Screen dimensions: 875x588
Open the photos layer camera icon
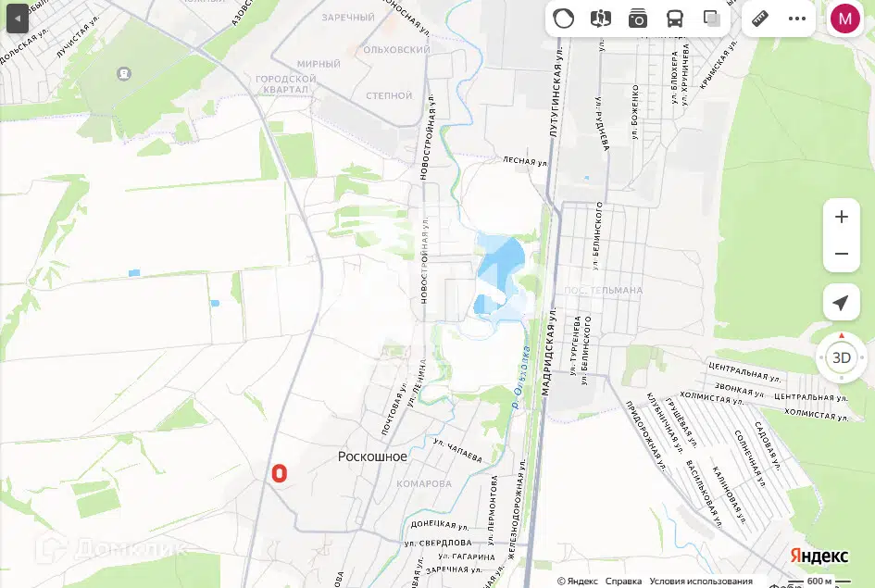tap(637, 19)
